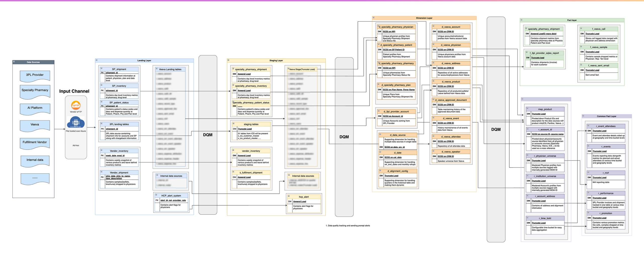Click 'week_date, prod_id' key in Vendor_inventory
The image size is (644, 254).
tap(115, 156)
